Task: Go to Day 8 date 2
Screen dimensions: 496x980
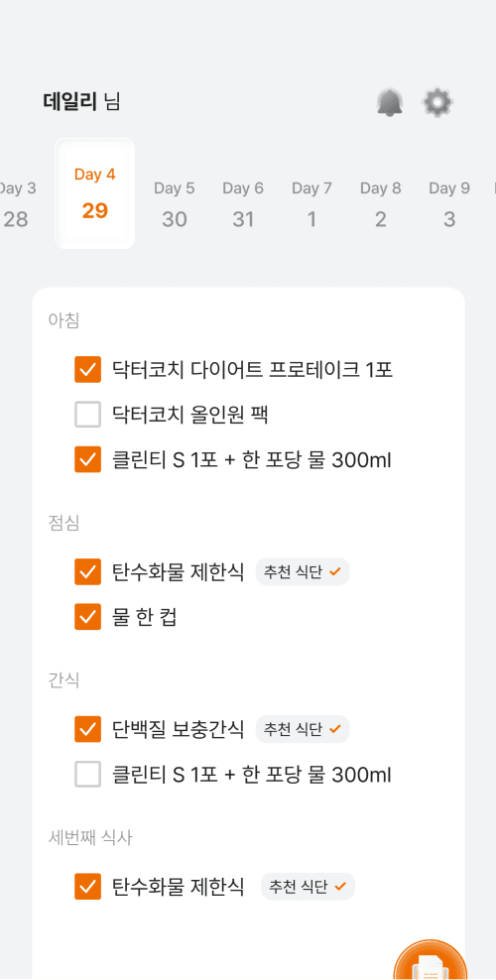Action: (x=381, y=203)
